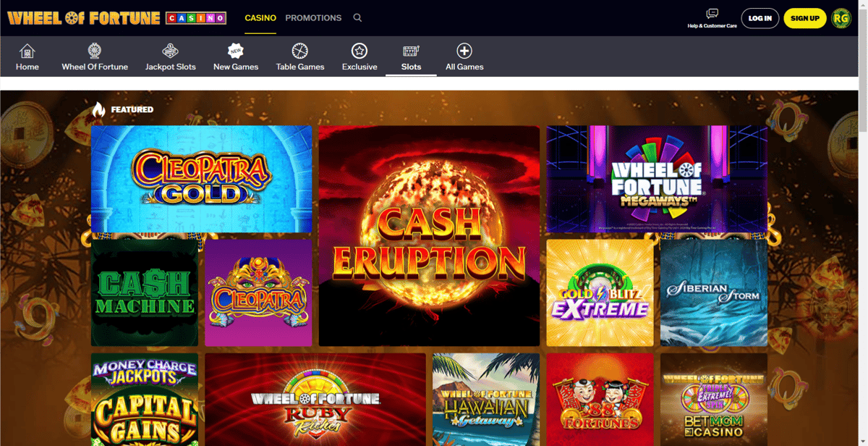The height and width of the screenshot is (446, 868).
Task: Select the Casino menu item
Action: (x=260, y=18)
